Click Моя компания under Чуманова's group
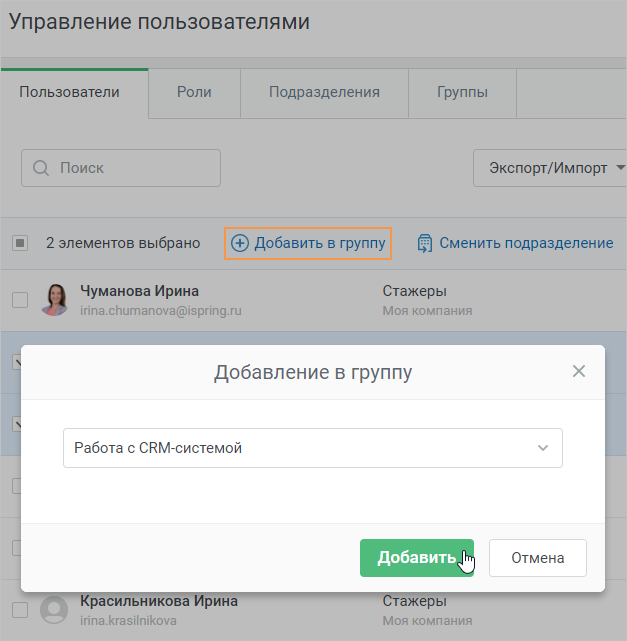The image size is (627, 641). [x=427, y=311]
